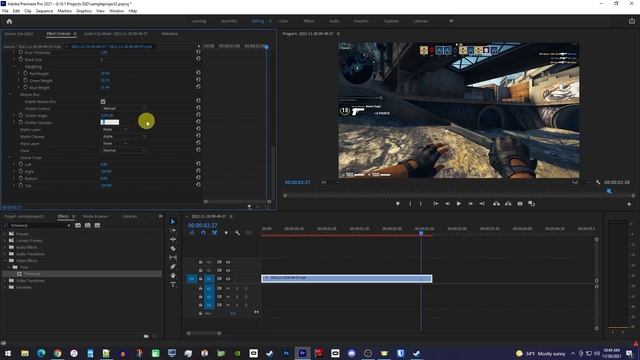
Task: Collapse the Video Effects folder
Action: click(5, 260)
